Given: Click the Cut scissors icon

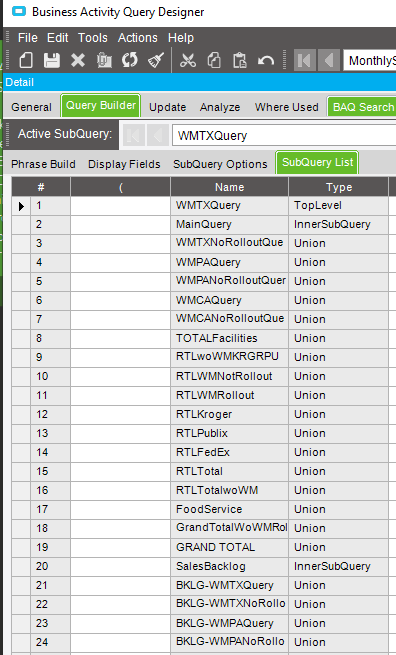Looking at the screenshot, I should coord(188,61).
